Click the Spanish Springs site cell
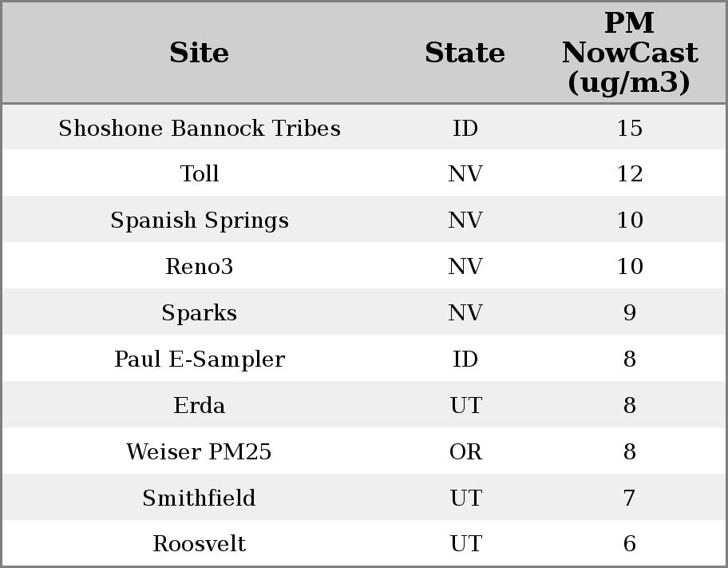 click(200, 220)
